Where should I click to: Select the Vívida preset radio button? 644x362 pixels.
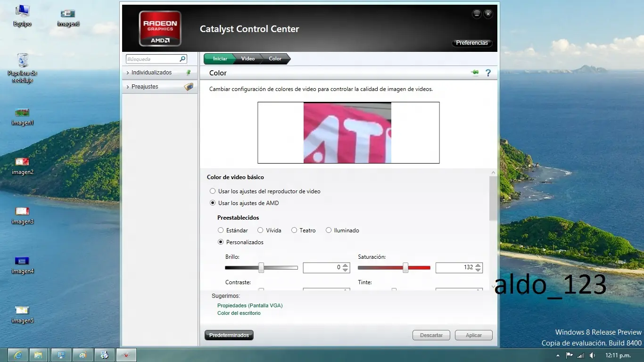coord(260,230)
